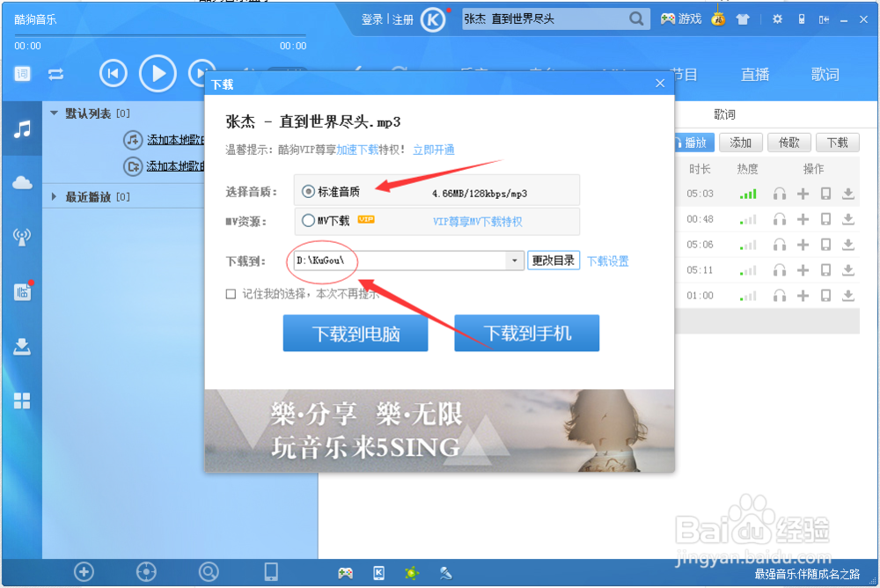The height and width of the screenshot is (588, 880).
Task: Open the download directory dropdown
Action: (513, 261)
